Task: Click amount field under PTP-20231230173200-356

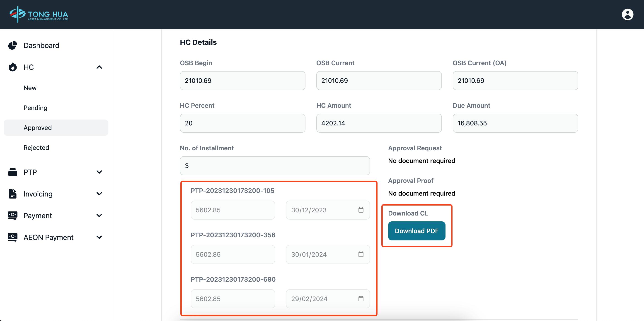Action: 233,254
